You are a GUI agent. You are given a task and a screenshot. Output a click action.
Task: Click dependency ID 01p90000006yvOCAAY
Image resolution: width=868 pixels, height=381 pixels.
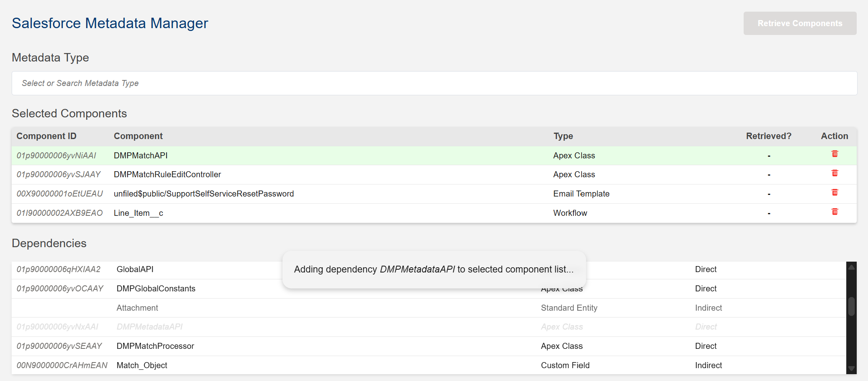60,289
